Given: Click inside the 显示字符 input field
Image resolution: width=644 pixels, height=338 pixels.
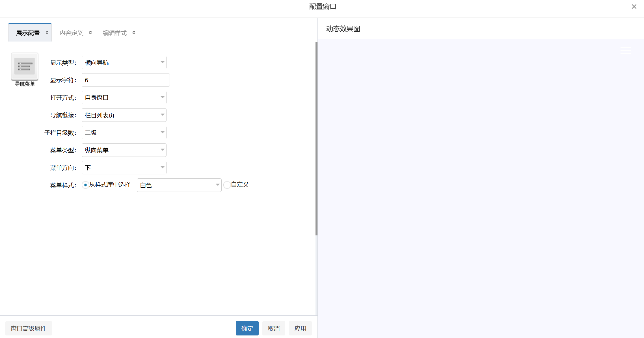Looking at the screenshot, I should [x=125, y=80].
